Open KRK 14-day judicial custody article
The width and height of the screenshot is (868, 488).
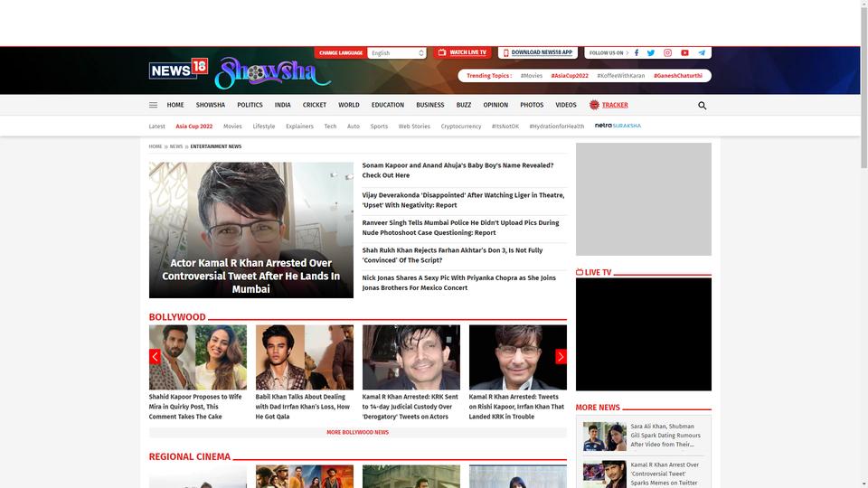(x=410, y=407)
